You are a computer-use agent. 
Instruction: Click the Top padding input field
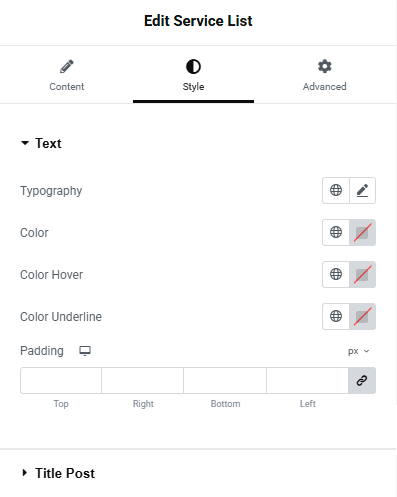point(61,380)
